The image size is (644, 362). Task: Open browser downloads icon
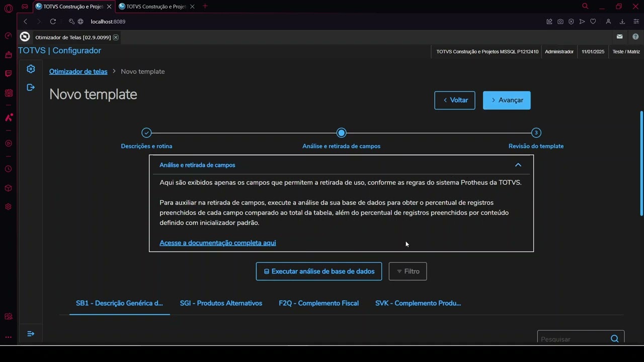[x=622, y=22]
